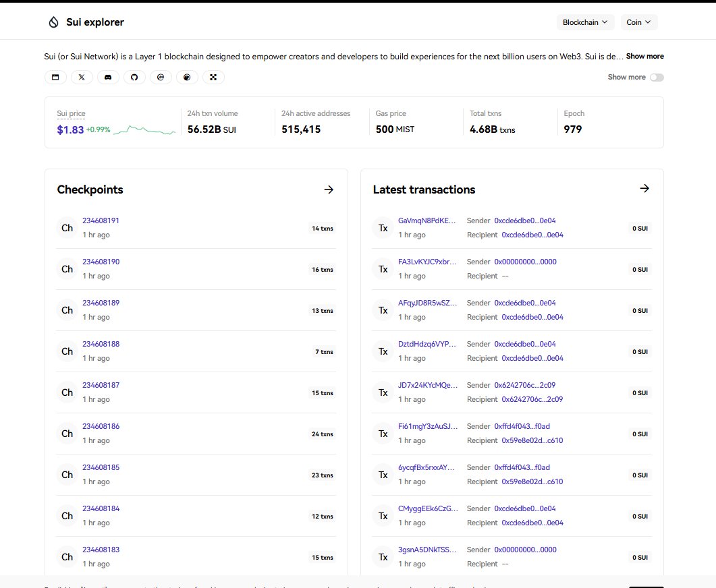The height and width of the screenshot is (588, 716).
Task: Click the 24 txns badge
Action: [x=323, y=434]
